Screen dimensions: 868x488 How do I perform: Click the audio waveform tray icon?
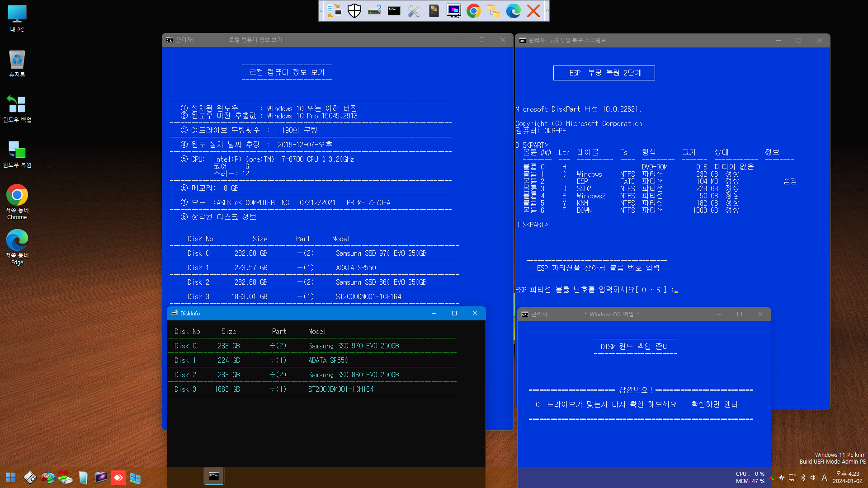tap(782, 478)
